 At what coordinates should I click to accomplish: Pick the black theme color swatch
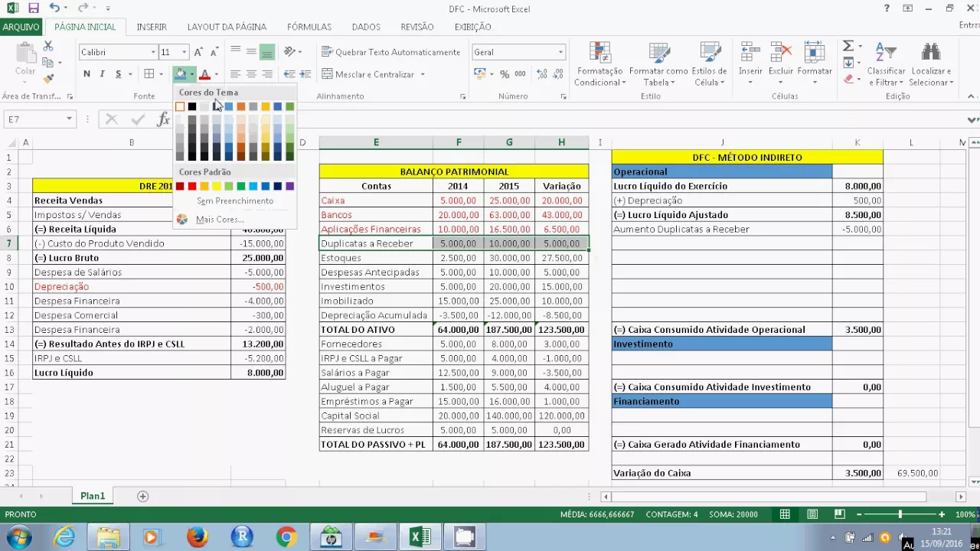point(192,106)
